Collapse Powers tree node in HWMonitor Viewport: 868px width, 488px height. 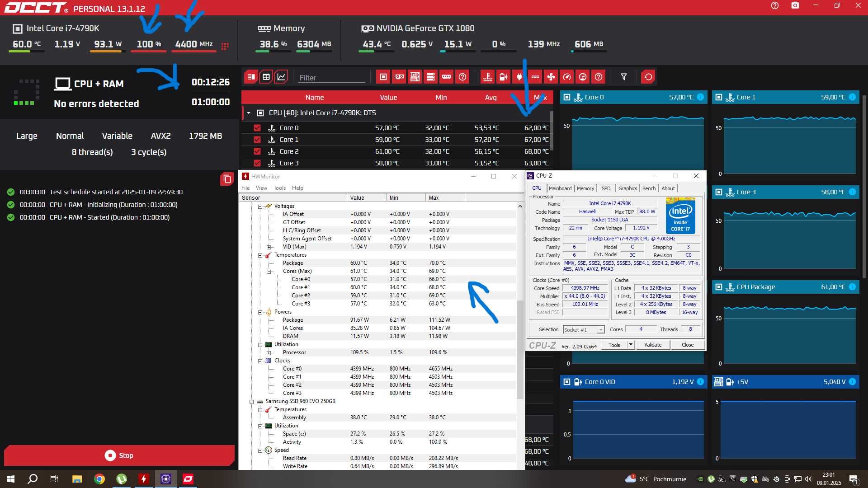[260, 312]
